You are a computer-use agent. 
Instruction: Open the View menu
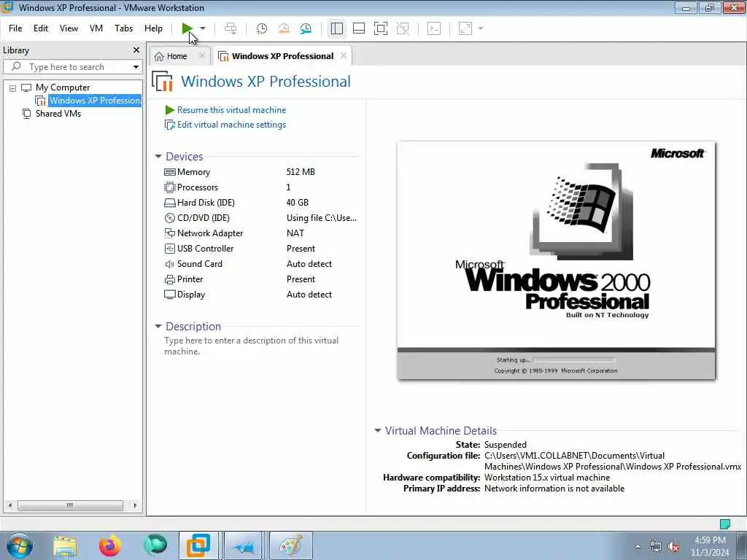[69, 28]
